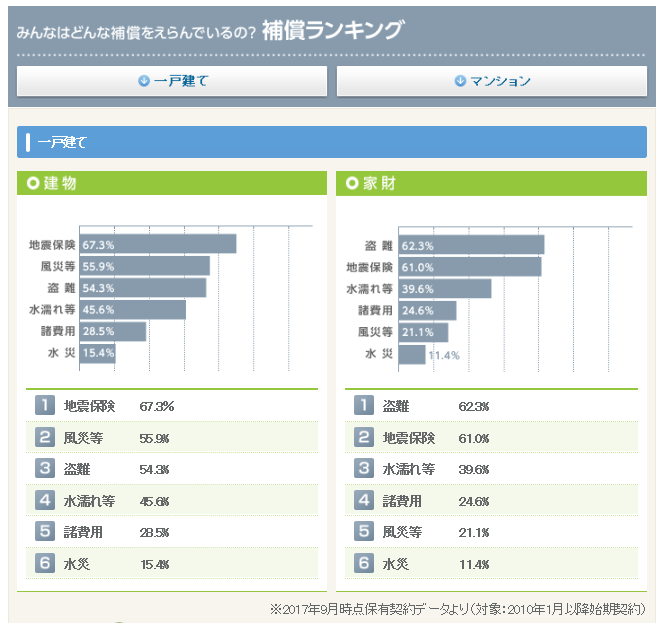Screen dimensions: 663x623
Task: Click the 55.9% value in 建物 ranking list
Action: [x=154, y=438]
